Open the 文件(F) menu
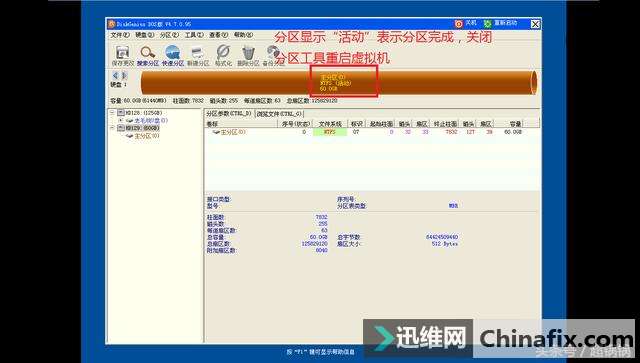 point(120,35)
